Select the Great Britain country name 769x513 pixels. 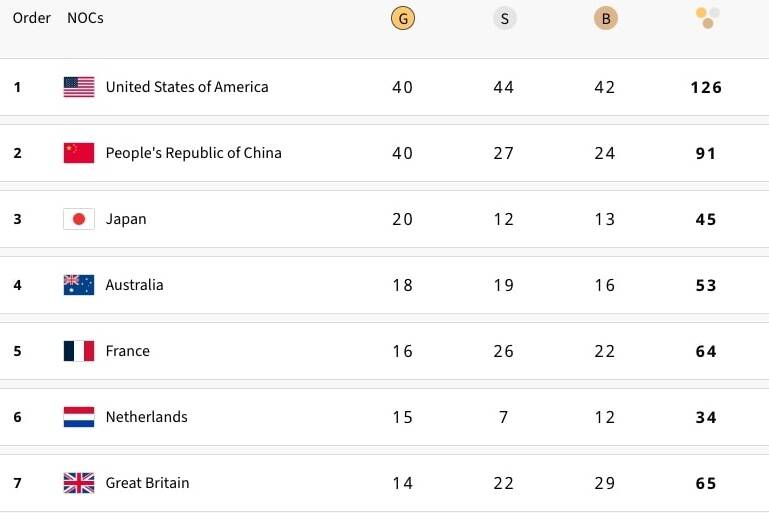(x=147, y=483)
